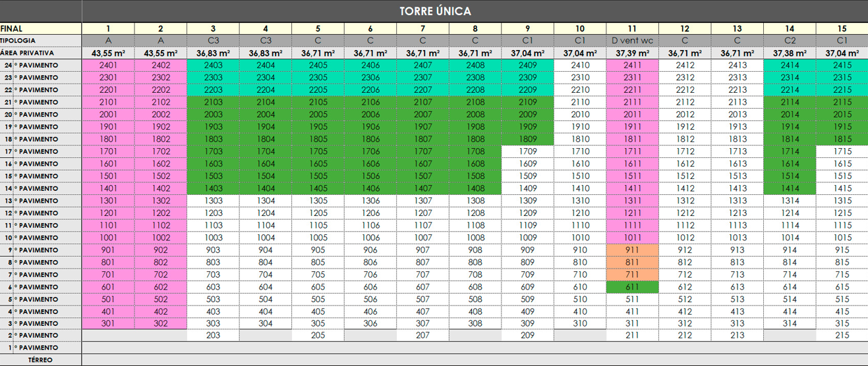The image size is (868, 366).
Task: Select the TÉRREO row label
Action: (x=40, y=360)
